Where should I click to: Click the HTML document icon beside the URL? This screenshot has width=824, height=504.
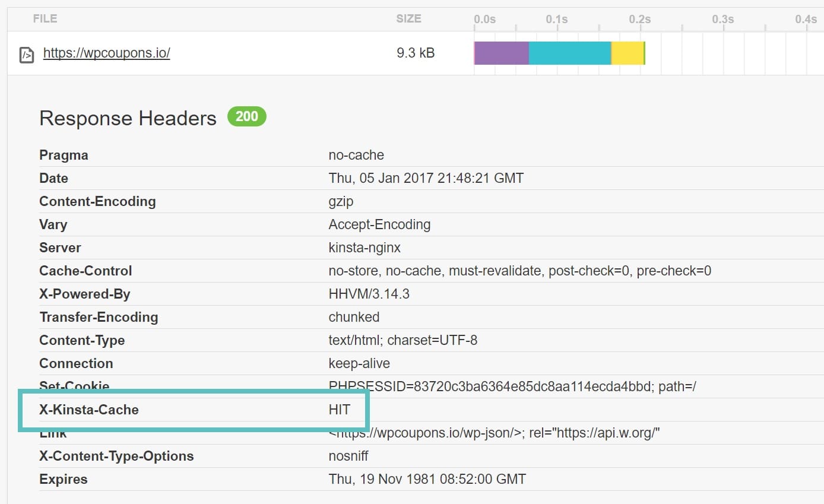click(26, 53)
